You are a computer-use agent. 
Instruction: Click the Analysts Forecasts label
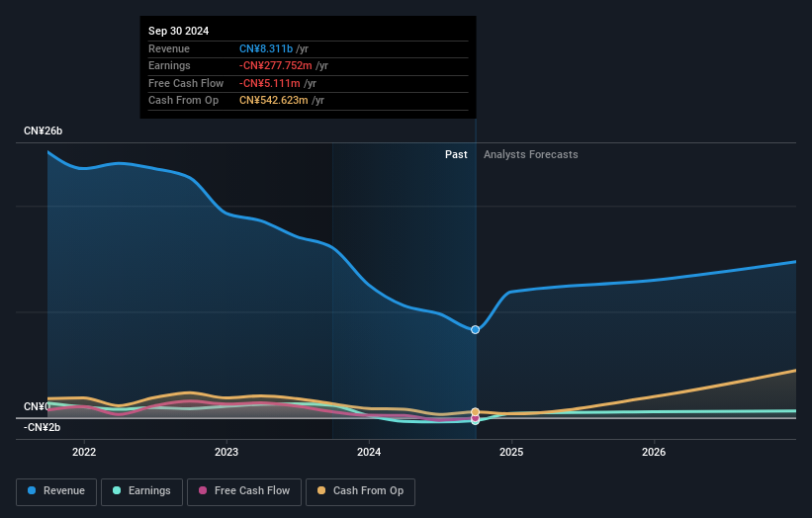click(530, 154)
